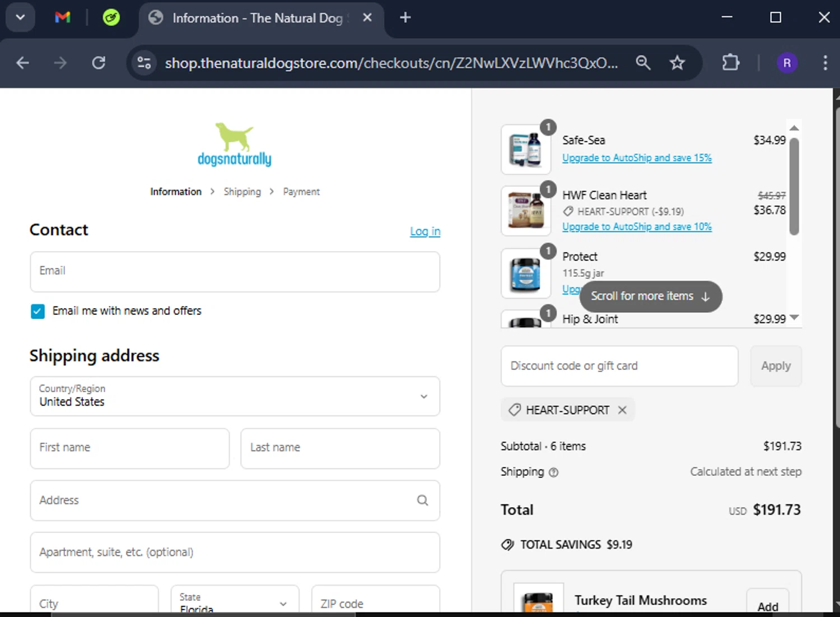The height and width of the screenshot is (617, 840).
Task: Click the Total $191.73 amount
Action: [777, 510]
